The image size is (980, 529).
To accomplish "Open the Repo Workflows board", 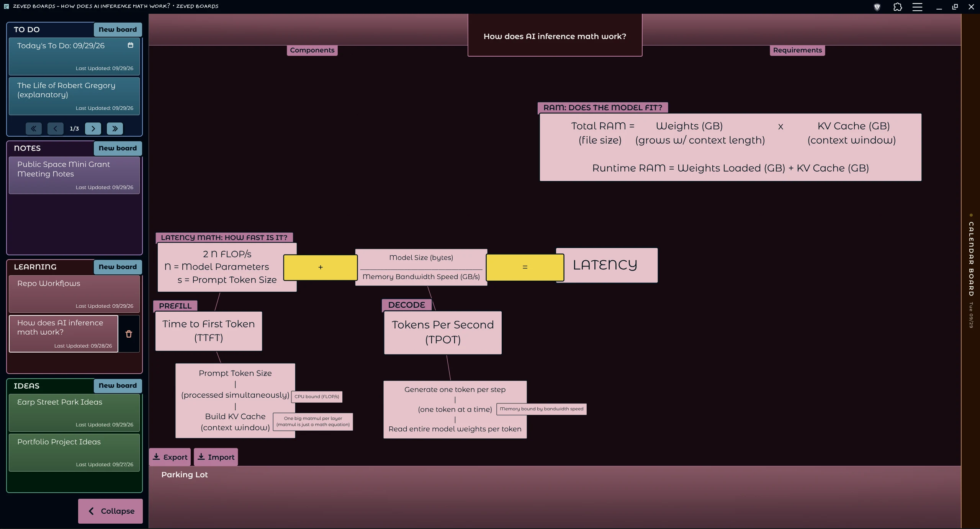I will pos(74,294).
